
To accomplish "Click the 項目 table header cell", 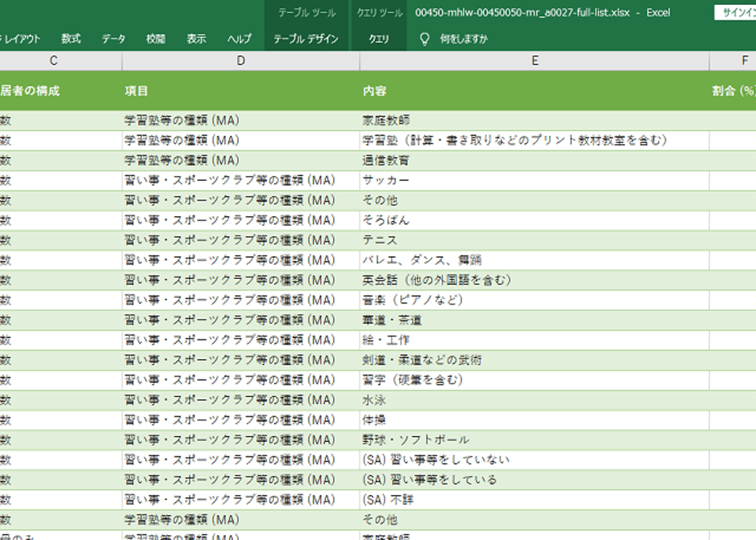I will [x=241, y=91].
